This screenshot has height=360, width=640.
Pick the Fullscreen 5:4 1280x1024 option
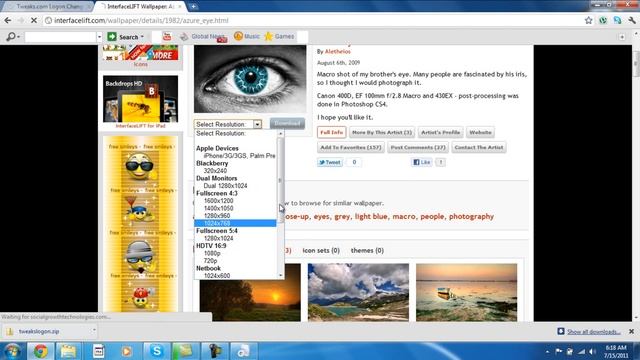[x=218, y=238]
